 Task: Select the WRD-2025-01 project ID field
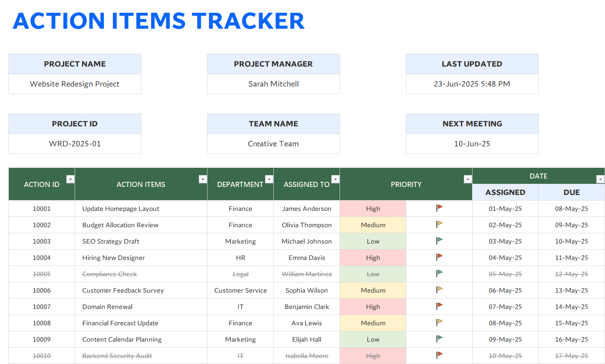tap(75, 144)
